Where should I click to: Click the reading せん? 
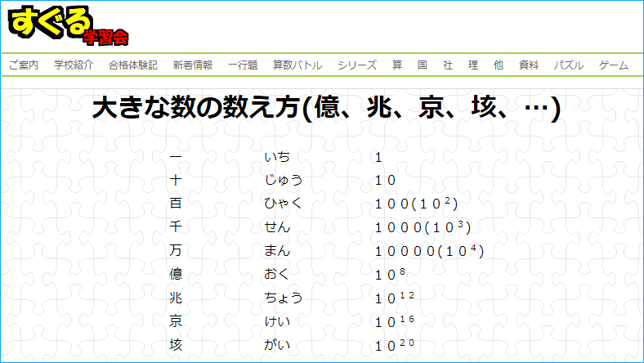(277, 226)
